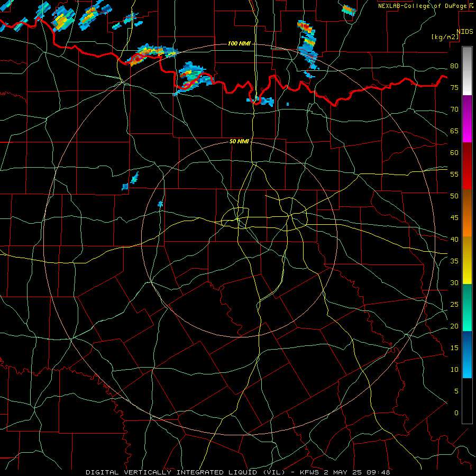Viewport: 476px width, 476px height.
Task: Click the scale value "40"
Action: (x=454, y=239)
